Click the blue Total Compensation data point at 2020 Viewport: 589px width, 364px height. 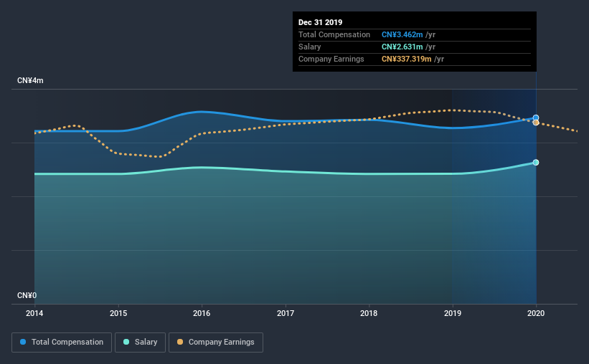[x=536, y=118]
